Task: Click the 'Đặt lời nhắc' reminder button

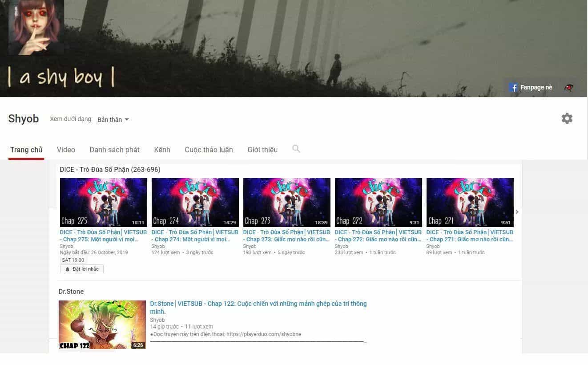Action: pyautogui.click(x=82, y=269)
